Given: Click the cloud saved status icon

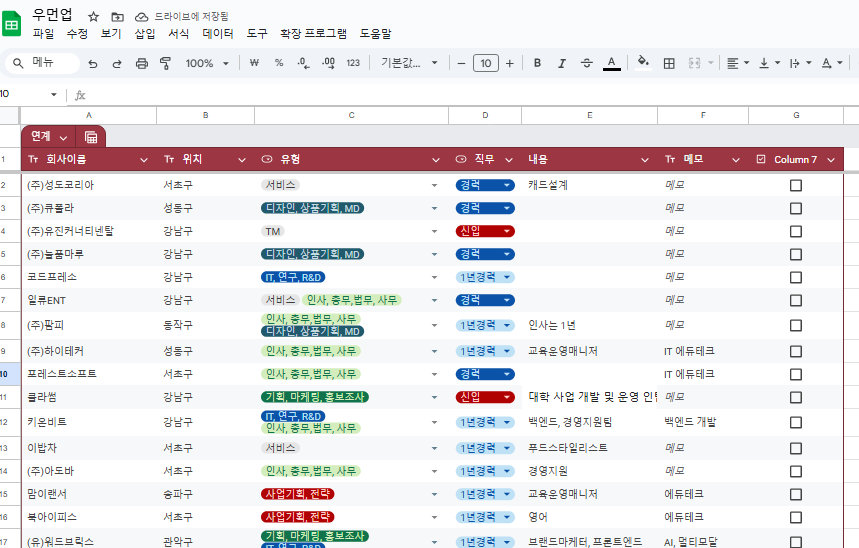Looking at the screenshot, I should 142,17.
